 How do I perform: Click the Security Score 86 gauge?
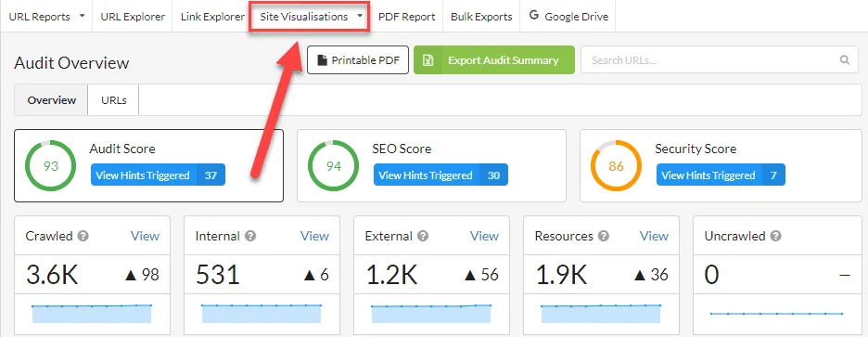[616, 166]
